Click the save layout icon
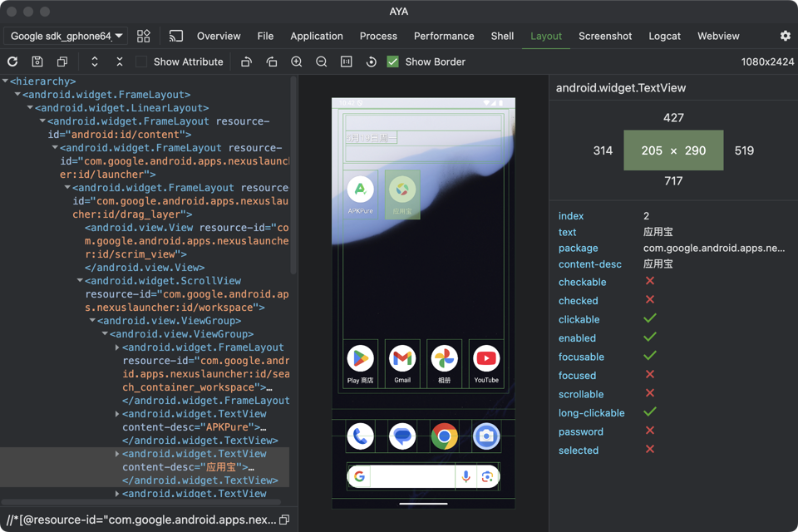Screen dimensions: 798x532 (x=37, y=62)
